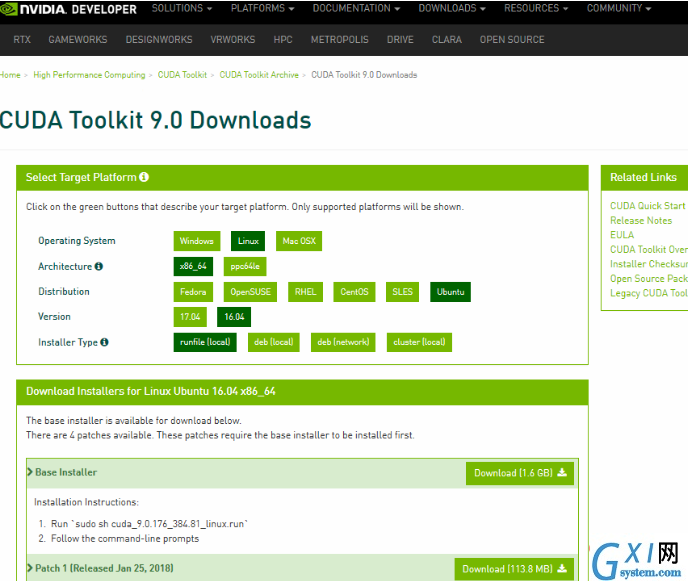Select Windows as operating system

pos(197,241)
